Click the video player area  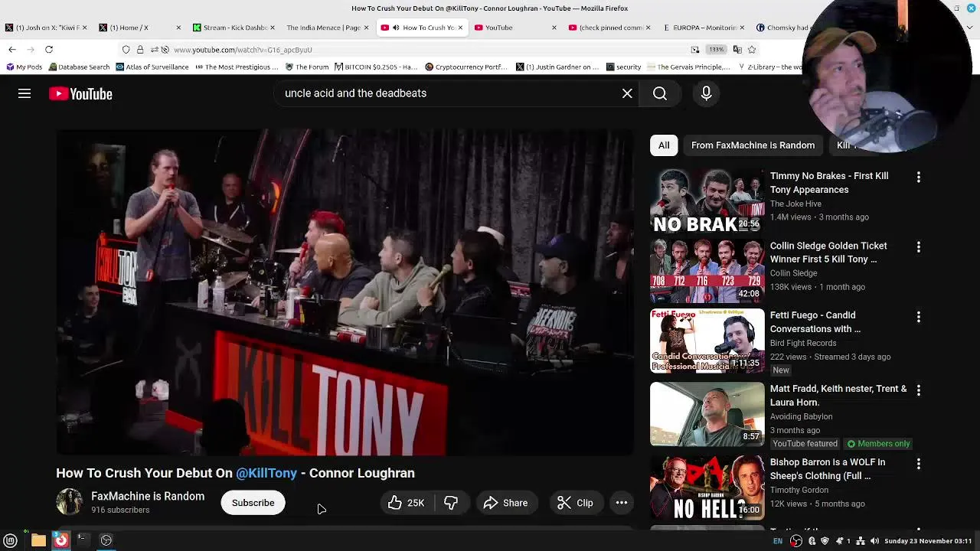pyautogui.click(x=345, y=292)
